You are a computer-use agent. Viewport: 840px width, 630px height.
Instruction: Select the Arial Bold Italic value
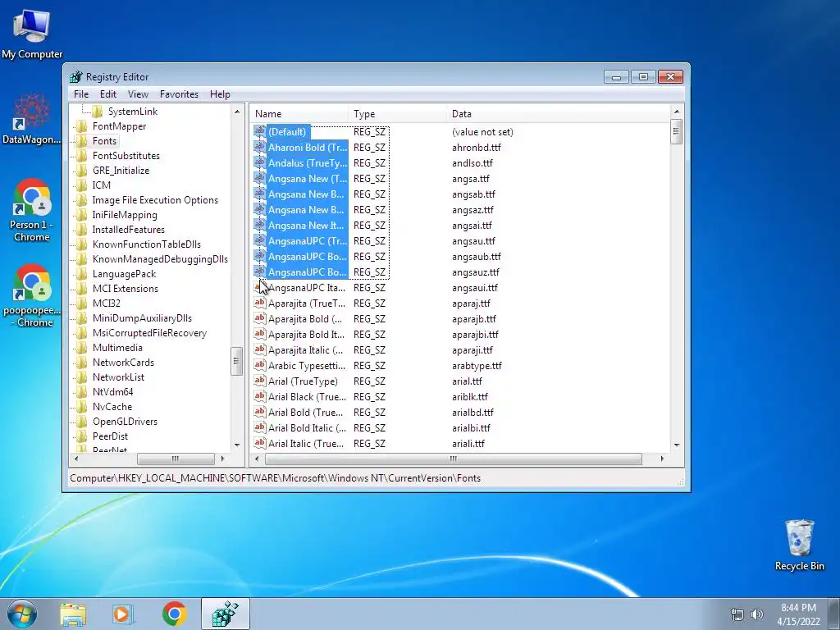tap(307, 427)
